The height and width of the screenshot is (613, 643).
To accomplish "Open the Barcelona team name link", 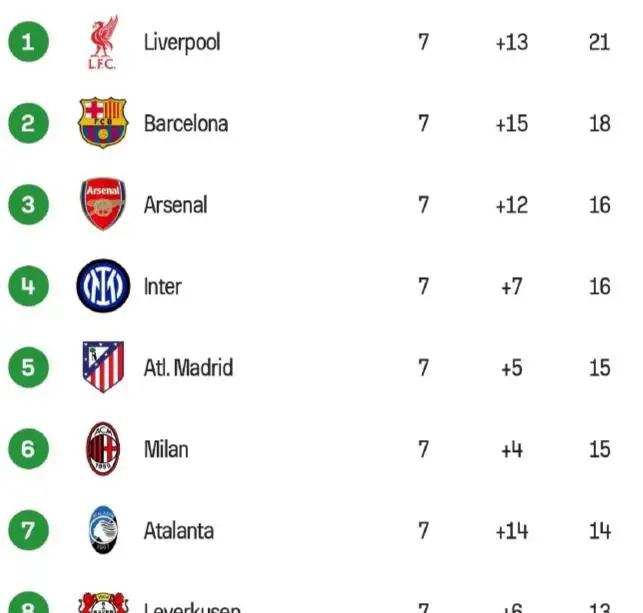I will pos(186,123).
